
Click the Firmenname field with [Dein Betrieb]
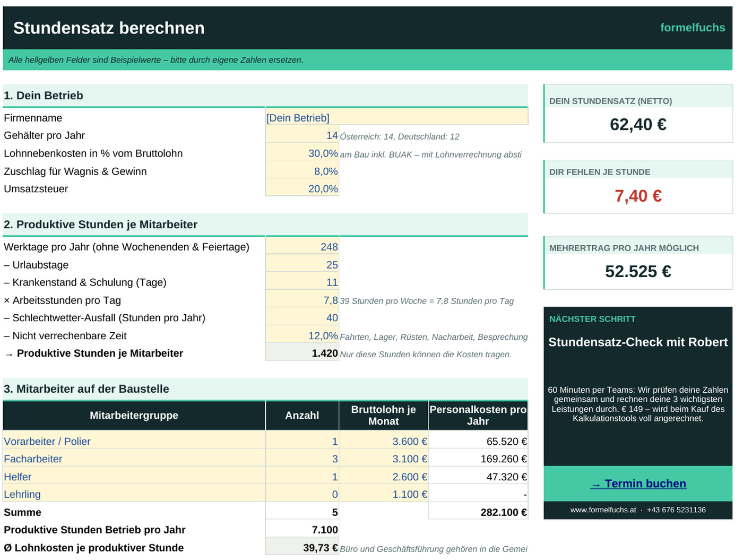[x=396, y=117]
